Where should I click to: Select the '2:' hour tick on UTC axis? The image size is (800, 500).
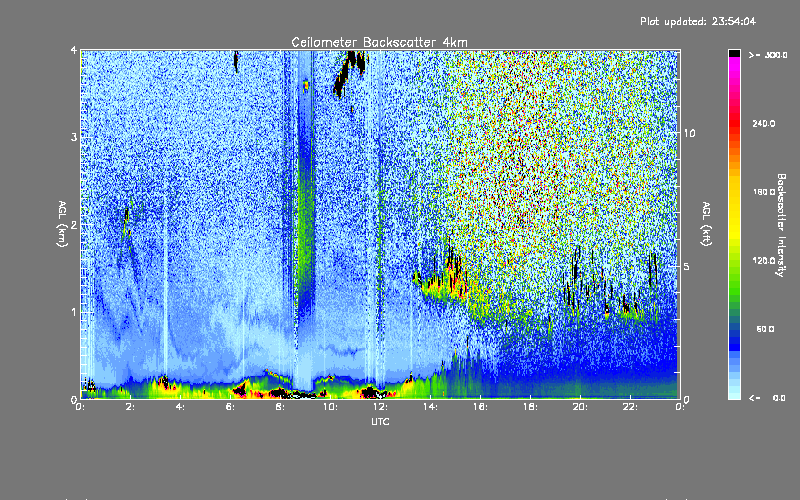click(131, 407)
